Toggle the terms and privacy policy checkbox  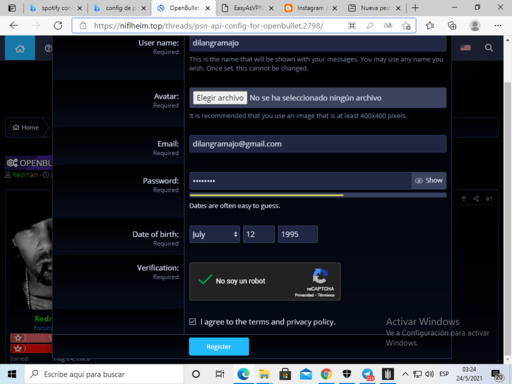pyautogui.click(x=193, y=322)
